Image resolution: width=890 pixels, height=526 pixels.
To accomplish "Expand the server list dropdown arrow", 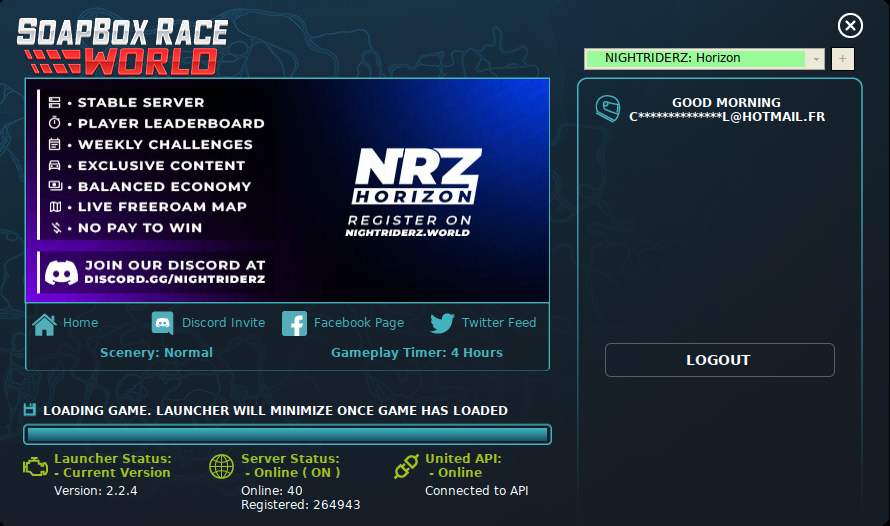I will 816,59.
